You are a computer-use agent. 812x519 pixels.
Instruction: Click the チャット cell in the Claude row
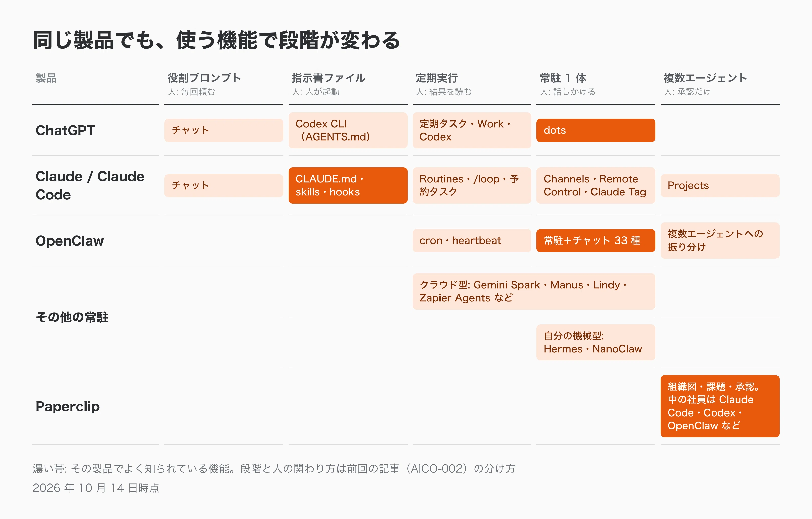[224, 186]
